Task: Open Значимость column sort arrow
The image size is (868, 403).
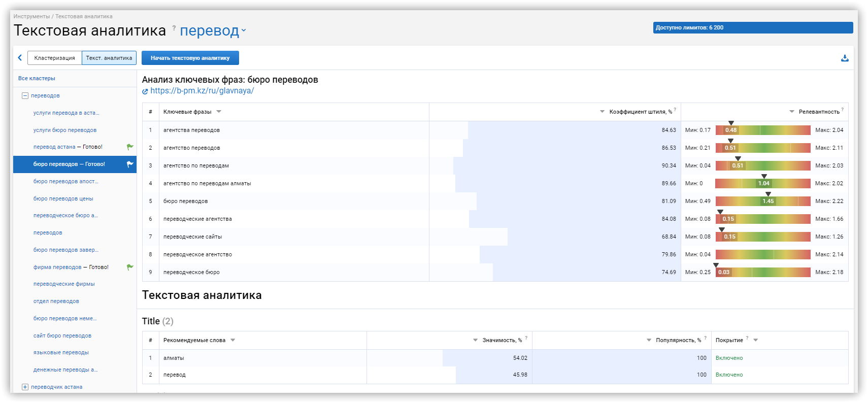Action: coord(476,340)
